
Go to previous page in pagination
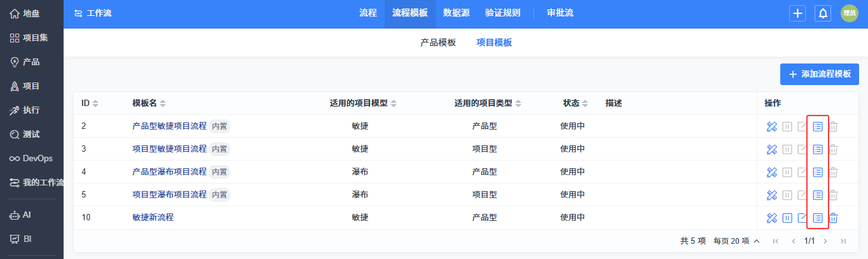click(794, 241)
